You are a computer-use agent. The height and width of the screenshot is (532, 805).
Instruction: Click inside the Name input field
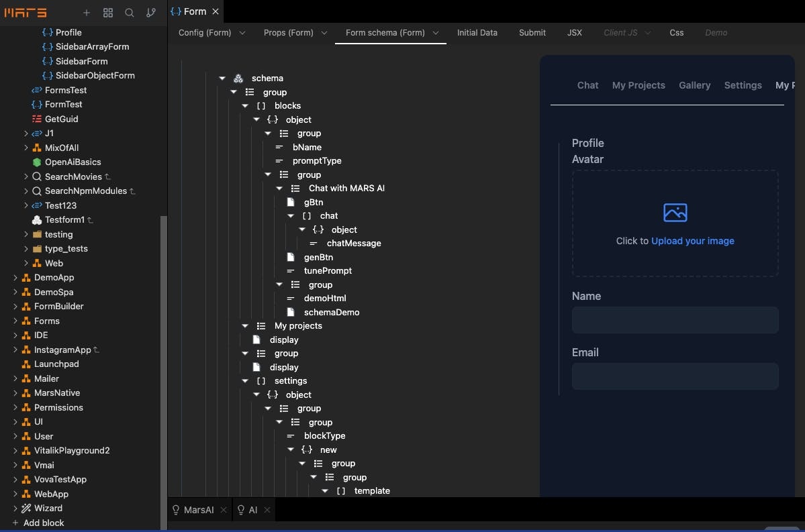(675, 320)
